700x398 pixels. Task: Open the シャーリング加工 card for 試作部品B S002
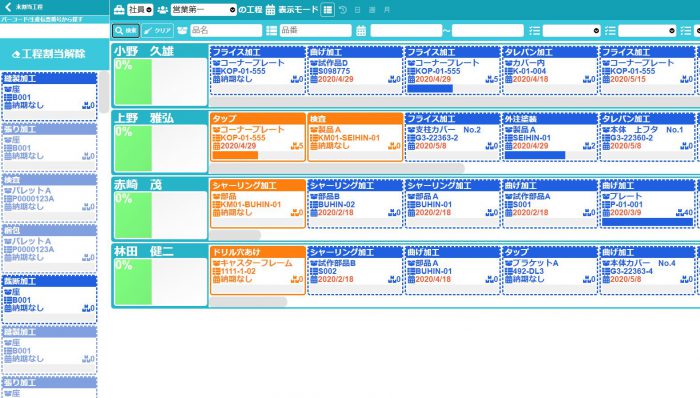pos(355,270)
